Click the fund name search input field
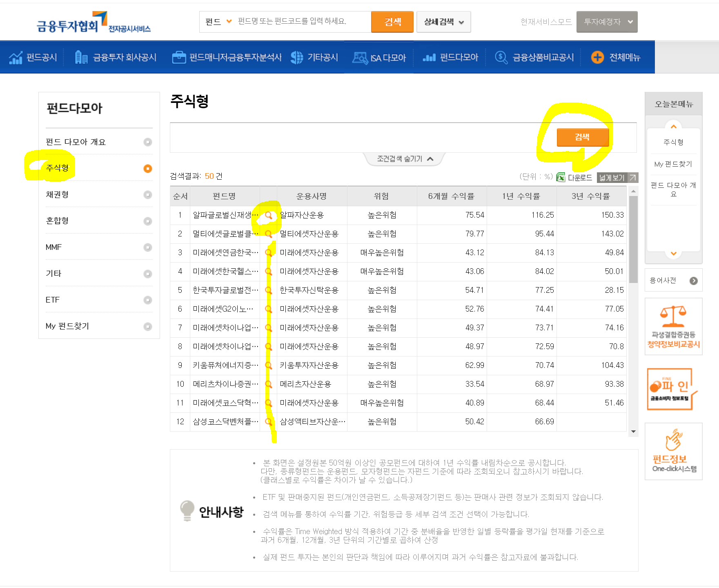 [x=302, y=22]
